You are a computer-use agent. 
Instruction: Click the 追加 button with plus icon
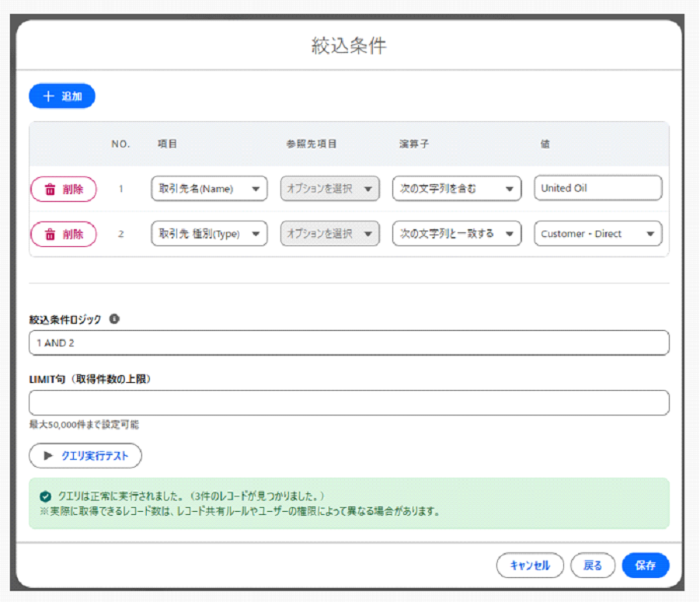62,96
